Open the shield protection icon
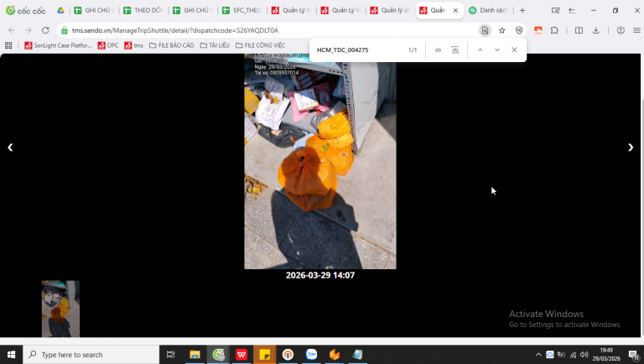The height and width of the screenshot is (364, 644). point(519,30)
